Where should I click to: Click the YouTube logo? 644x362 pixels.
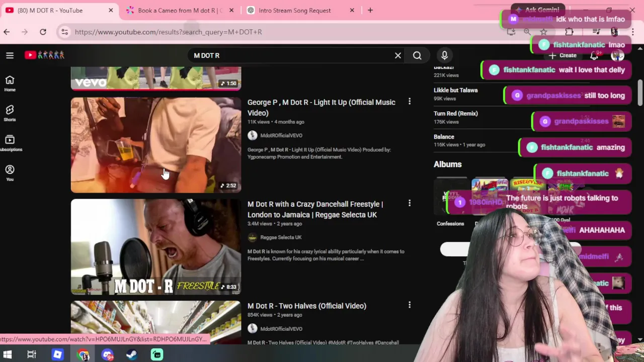pyautogui.click(x=44, y=55)
